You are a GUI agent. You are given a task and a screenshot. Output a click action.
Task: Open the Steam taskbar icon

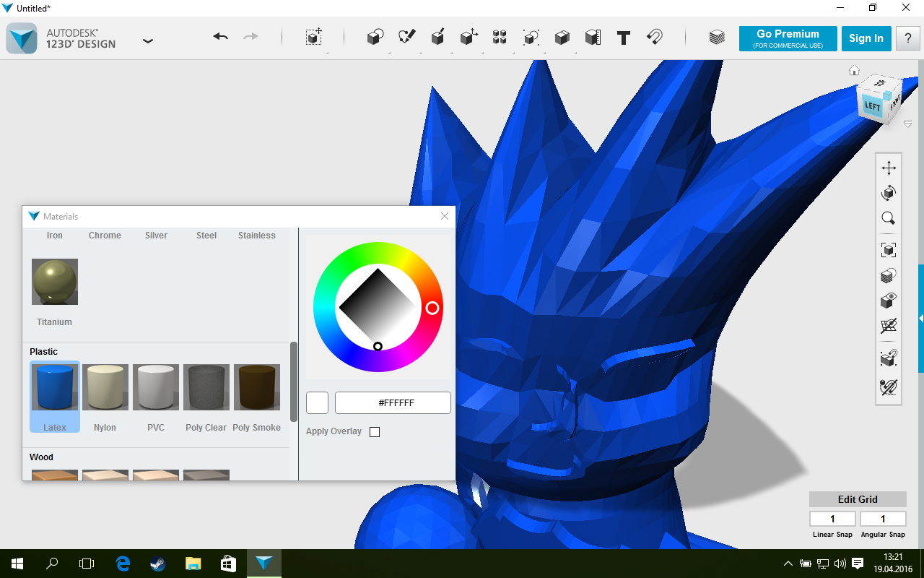pos(156,563)
